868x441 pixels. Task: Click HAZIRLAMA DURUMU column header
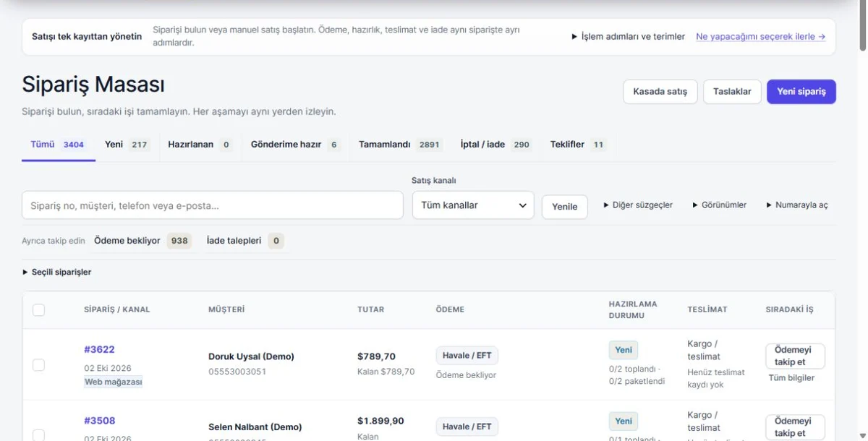633,309
